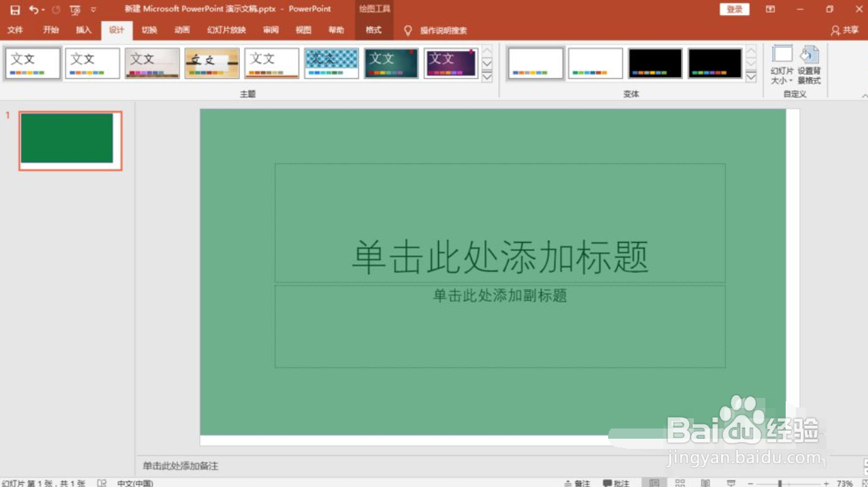
Task: Click the 登录 (Sign in) button
Action: click(x=734, y=9)
